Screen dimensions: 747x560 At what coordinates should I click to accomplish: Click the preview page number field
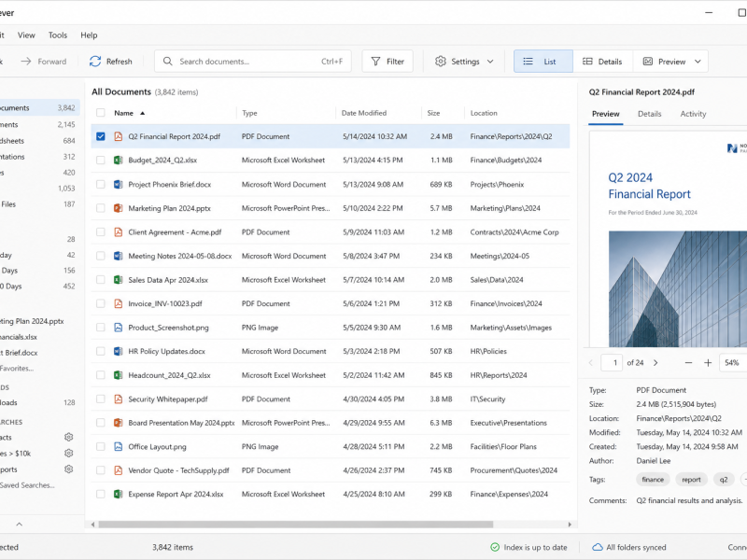click(x=612, y=363)
